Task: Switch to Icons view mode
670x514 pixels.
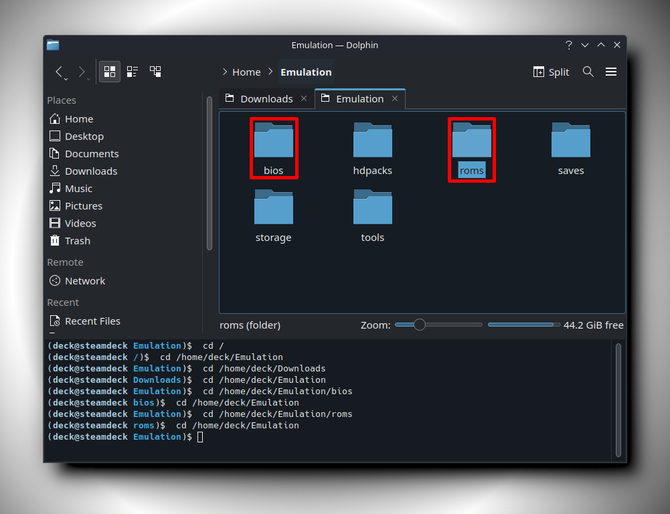Action: tap(110, 72)
